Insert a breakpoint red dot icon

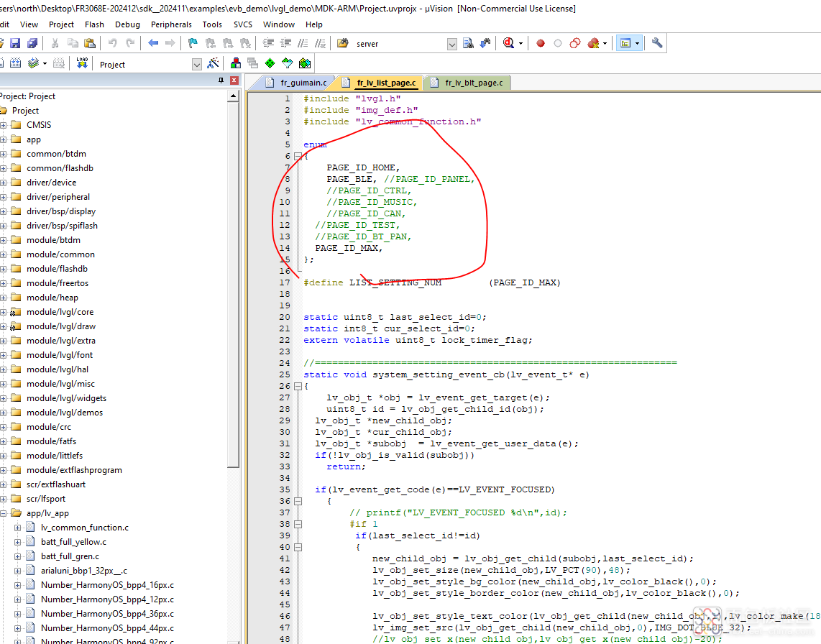click(x=541, y=43)
